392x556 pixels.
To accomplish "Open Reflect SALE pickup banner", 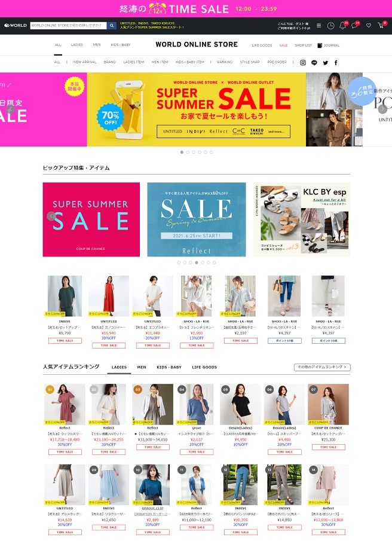I will tap(197, 219).
